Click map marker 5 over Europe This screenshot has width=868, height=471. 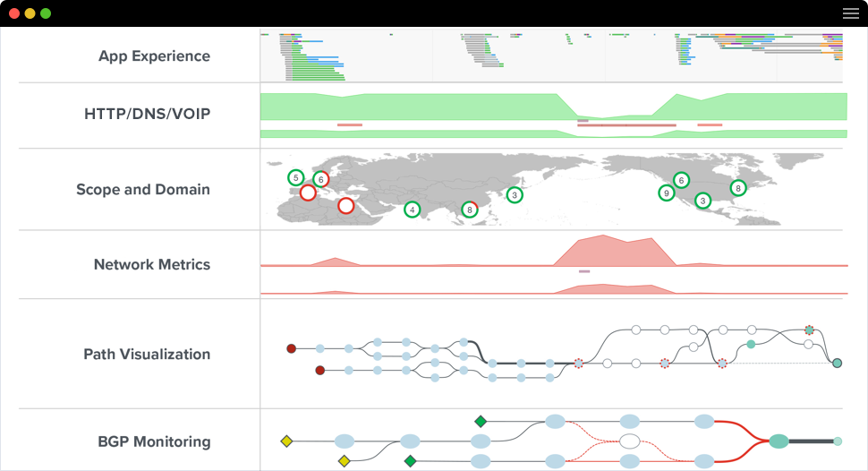pos(296,177)
